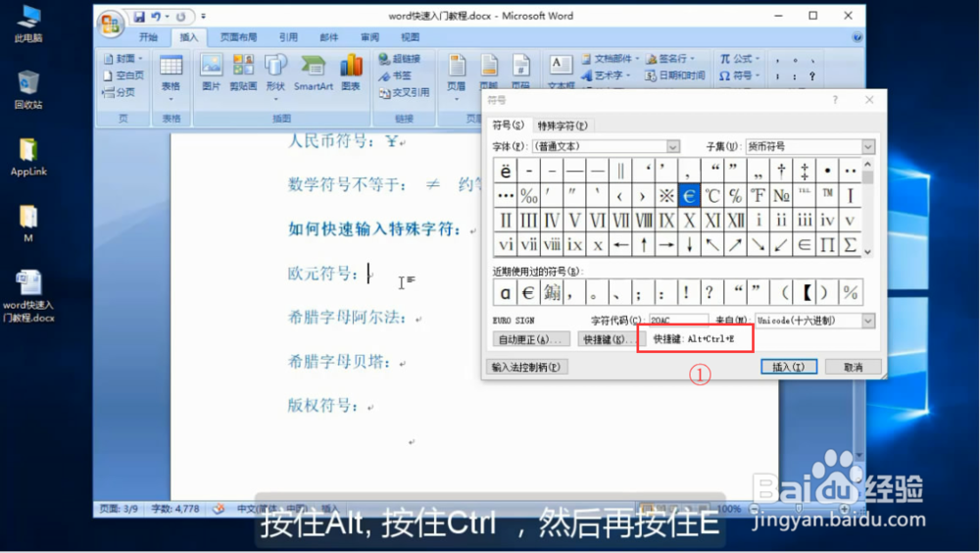
Task: Open the Symbol (符号) ribbon dropdown
Action: pos(739,75)
